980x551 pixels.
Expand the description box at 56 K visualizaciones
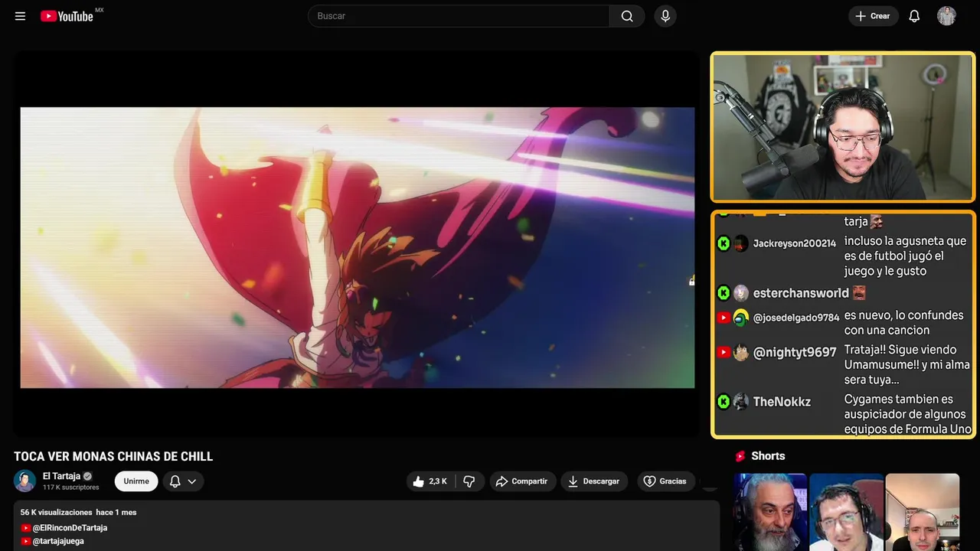click(x=367, y=526)
